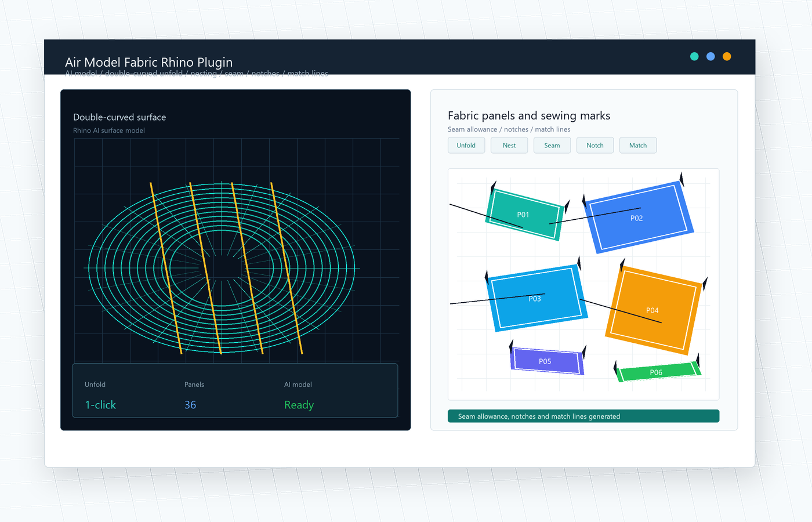The height and width of the screenshot is (522, 812).
Task: Select blue fabric panel P02
Action: coord(639,217)
